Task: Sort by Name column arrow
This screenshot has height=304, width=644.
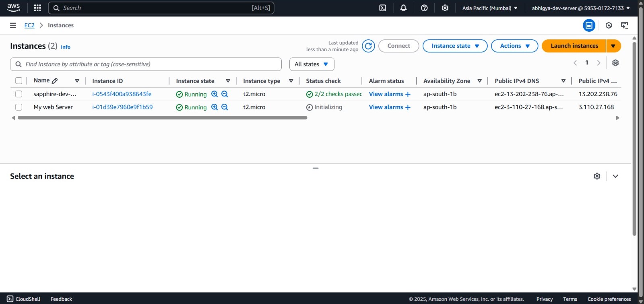Action: pos(77,81)
